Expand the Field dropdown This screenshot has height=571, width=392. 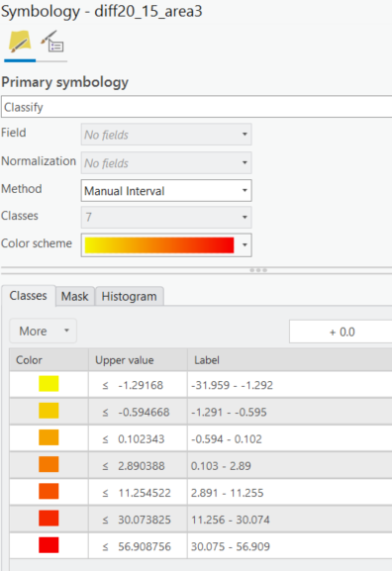pyautogui.click(x=166, y=135)
